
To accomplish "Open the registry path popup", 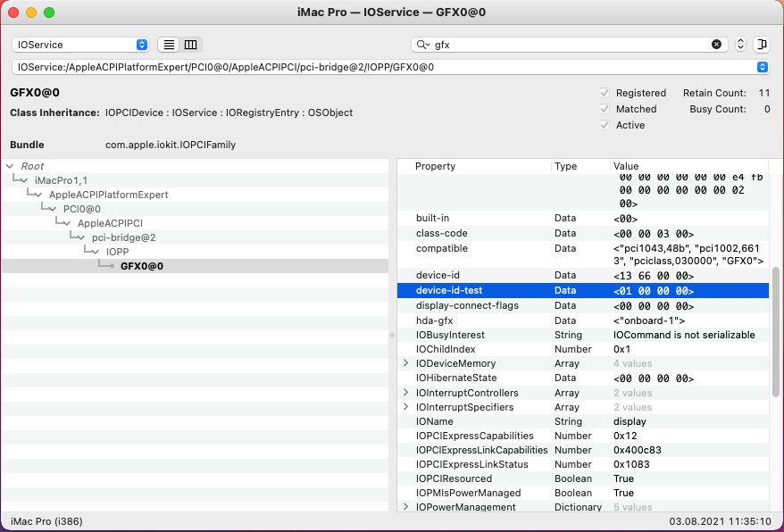I will point(390,67).
